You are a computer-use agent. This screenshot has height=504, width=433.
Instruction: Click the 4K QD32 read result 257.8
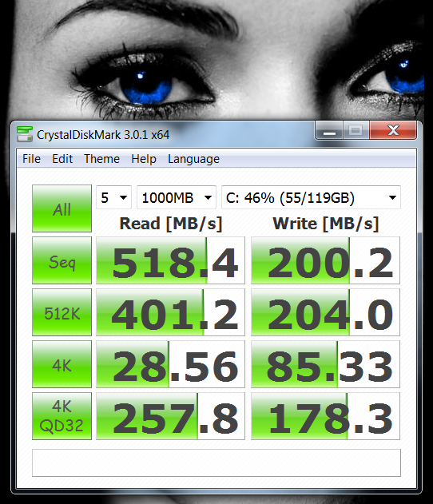[170, 416]
